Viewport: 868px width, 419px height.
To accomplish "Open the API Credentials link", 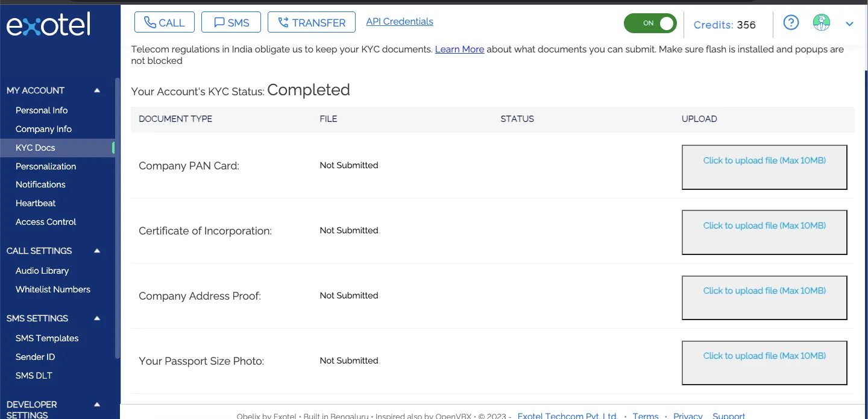I will pyautogui.click(x=400, y=22).
